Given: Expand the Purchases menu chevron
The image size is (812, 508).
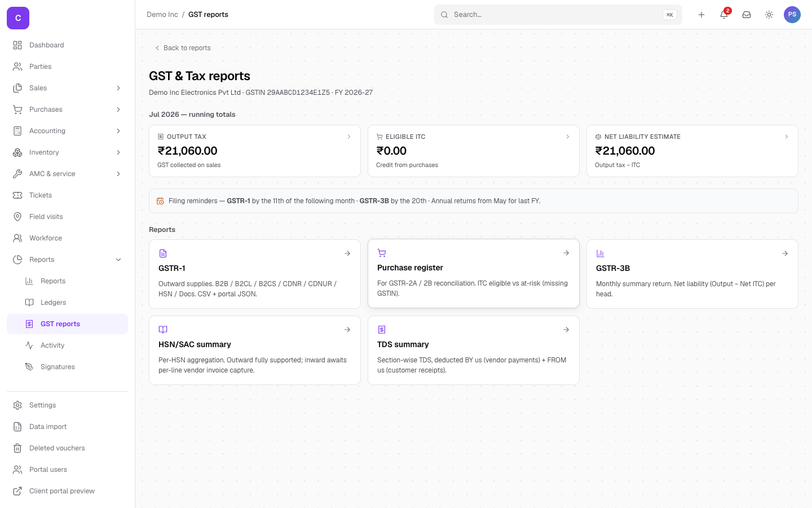Looking at the screenshot, I should 118,110.
